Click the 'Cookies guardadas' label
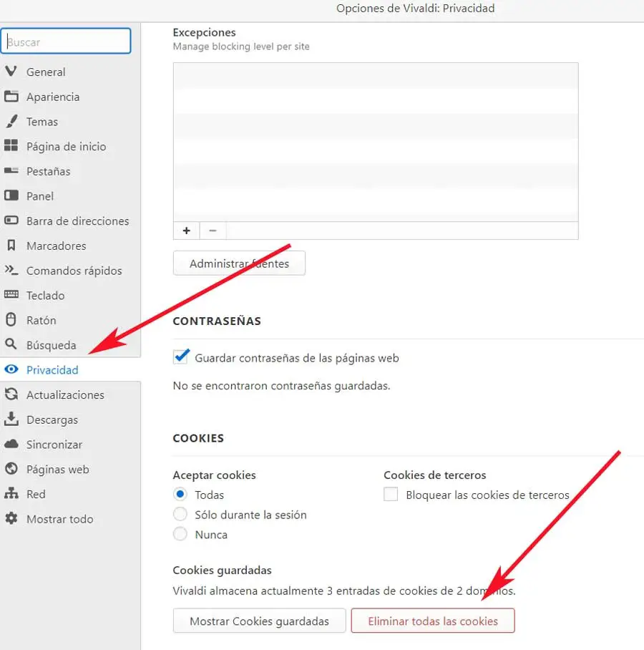 pos(222,571)
